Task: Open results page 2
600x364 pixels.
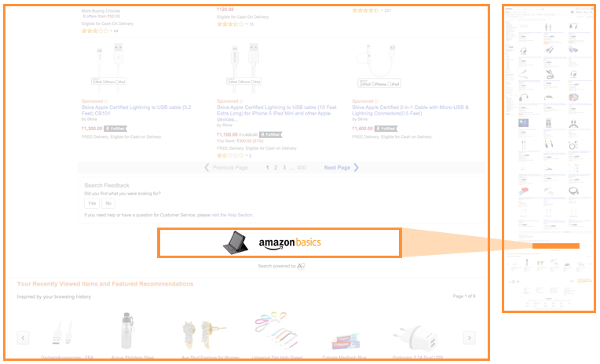Action: tap(276, 167)
